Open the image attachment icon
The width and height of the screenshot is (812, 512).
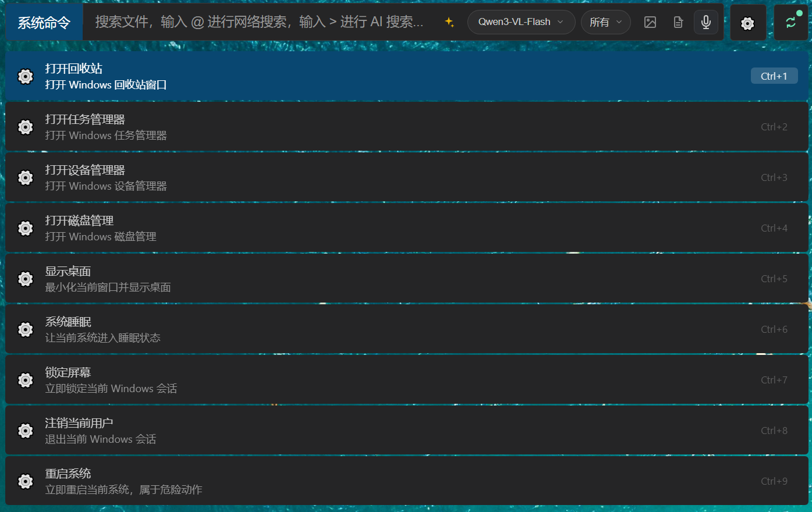(650, 22)
